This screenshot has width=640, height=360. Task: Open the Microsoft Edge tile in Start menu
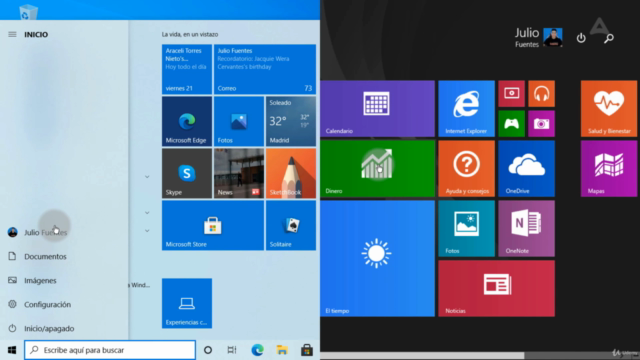187,121
